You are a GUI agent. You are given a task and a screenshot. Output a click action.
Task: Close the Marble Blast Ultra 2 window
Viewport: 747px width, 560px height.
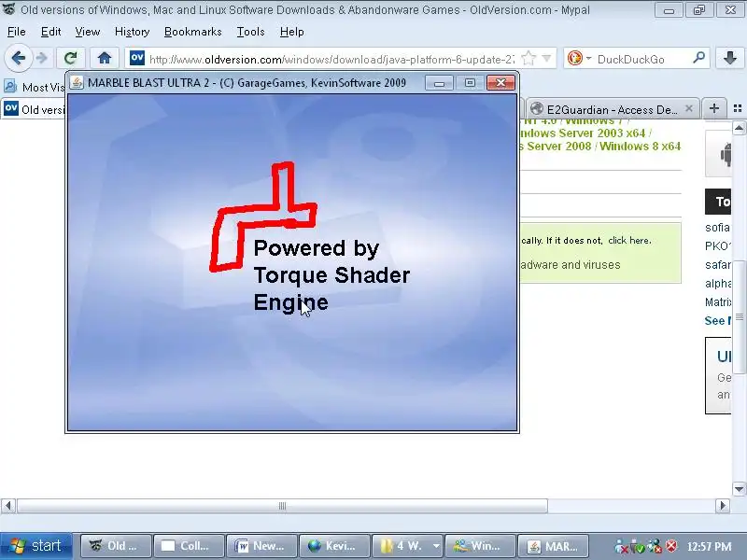[500, 83]
